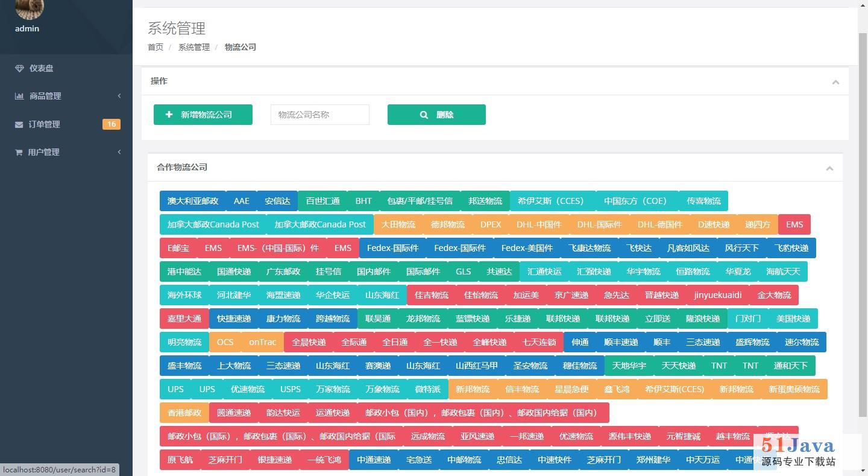The width and height of the screenshot is (868, 476).
Task: Select the 汇通快运 tag
Action: (544, 271)
